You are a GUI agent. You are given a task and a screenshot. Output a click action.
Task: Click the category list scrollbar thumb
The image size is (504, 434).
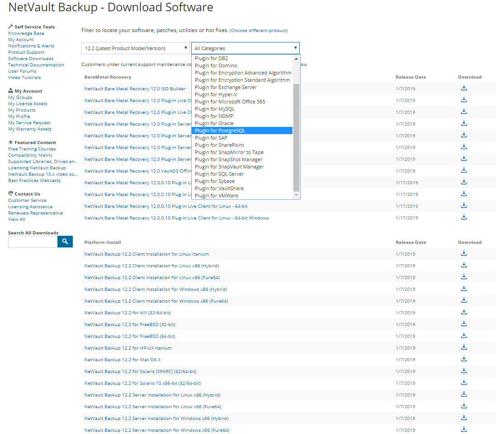click(x=296, y=137)
